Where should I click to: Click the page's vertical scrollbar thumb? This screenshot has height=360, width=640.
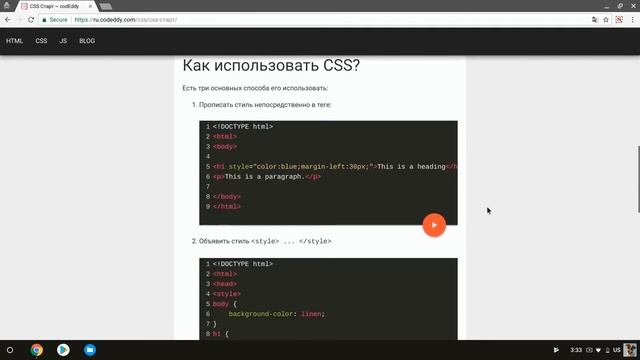point(638,179)
